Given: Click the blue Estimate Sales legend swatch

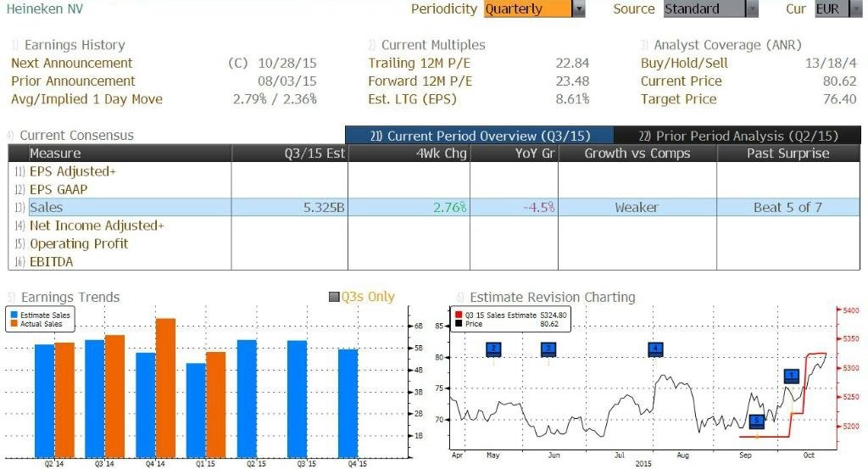Looking at the screenshot, I should click(14, 315).
